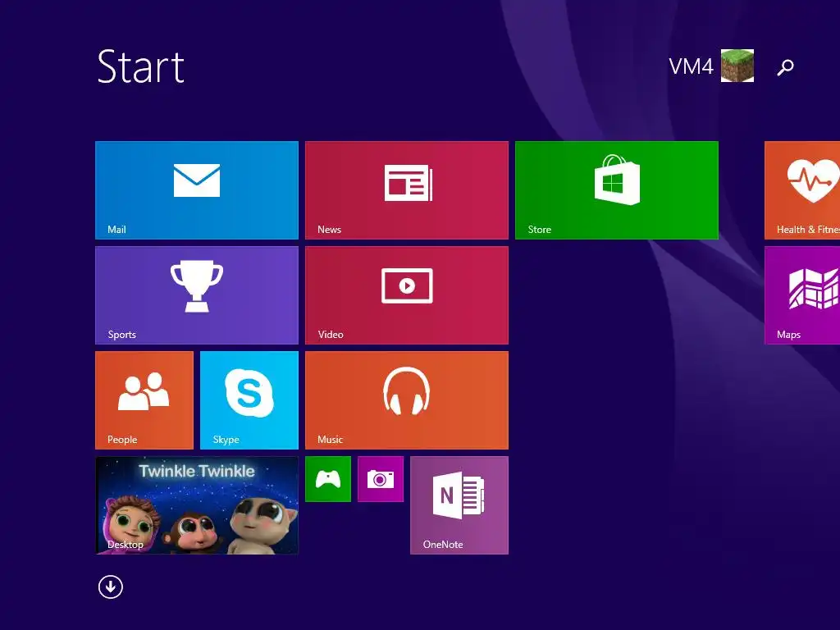Image resolution: width=840 pixels, height=630 pixels.
Task: Click the search magnifier icon
Action: pos(785,67)
